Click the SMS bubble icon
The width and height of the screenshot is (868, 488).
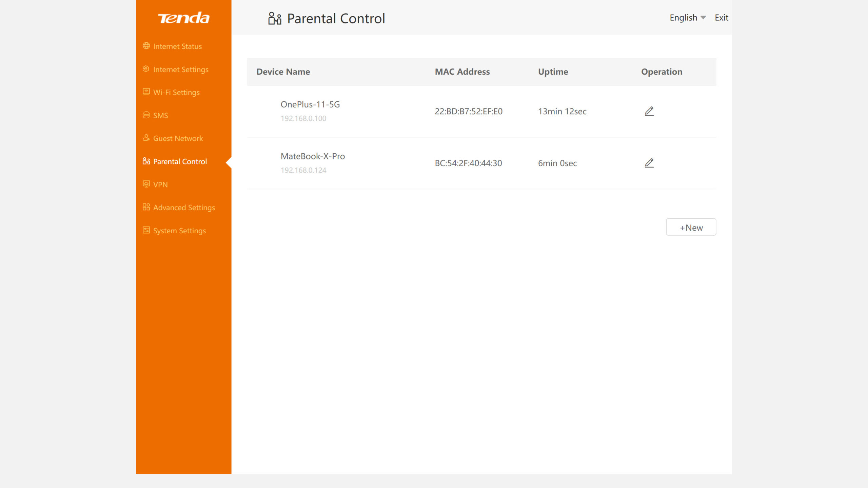click(146, 115)
